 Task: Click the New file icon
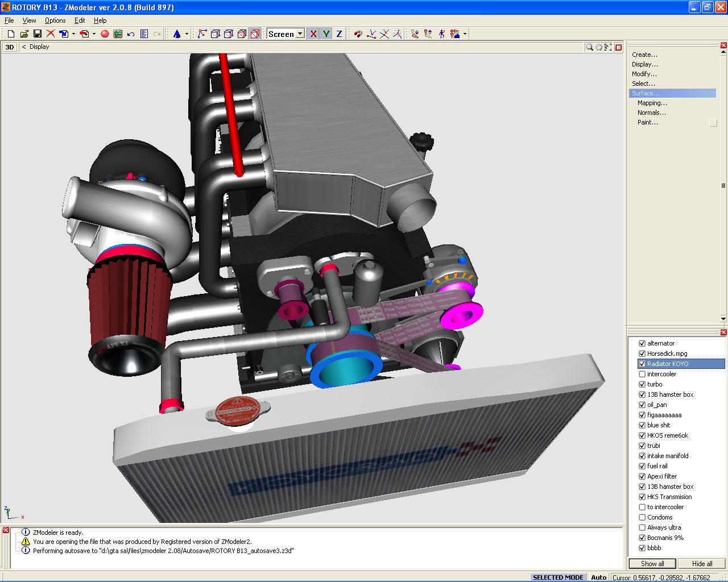(x=11, y=34)
